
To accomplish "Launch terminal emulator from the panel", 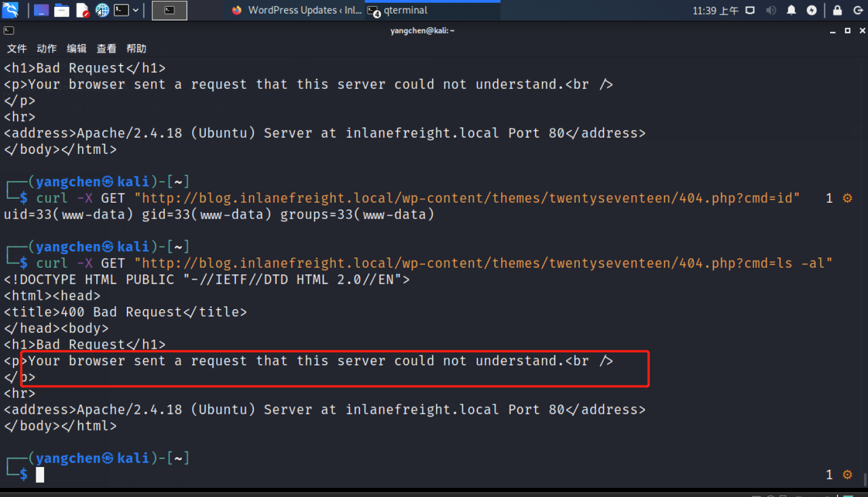I will (x=121, y=10).
